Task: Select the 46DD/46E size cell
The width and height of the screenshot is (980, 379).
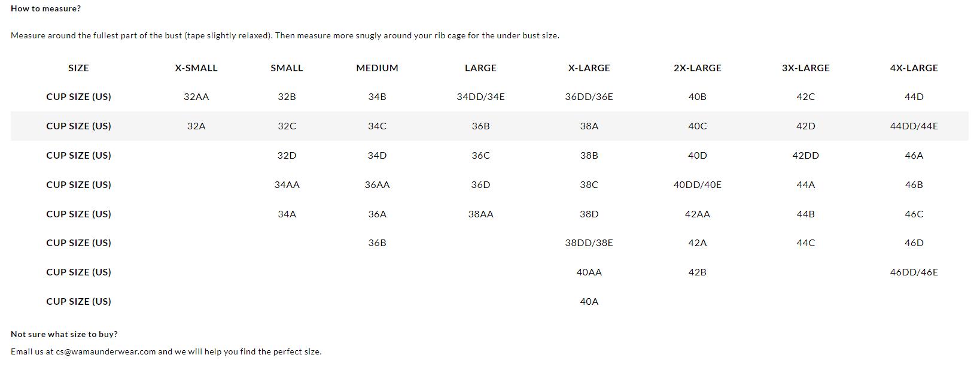Action: (914, 272)
